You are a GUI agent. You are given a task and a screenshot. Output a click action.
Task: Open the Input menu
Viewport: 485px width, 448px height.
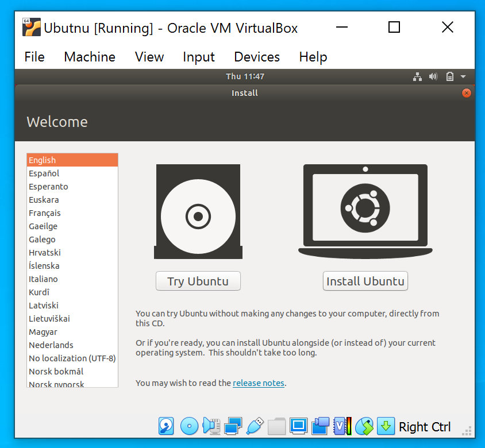pos(199,57)
